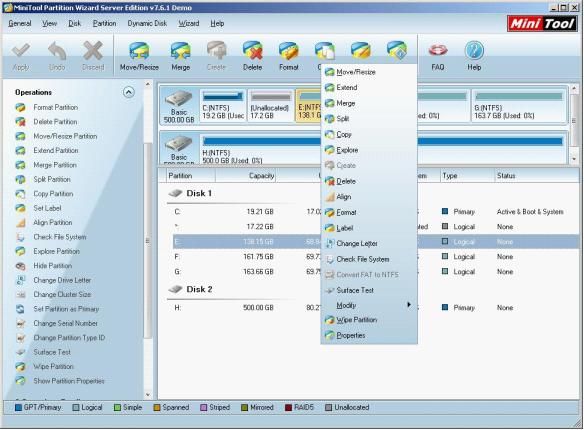This screenshot has height=430, width=584.
Task: Open the Dynamic Disk menu
Action: click(147, 23)
